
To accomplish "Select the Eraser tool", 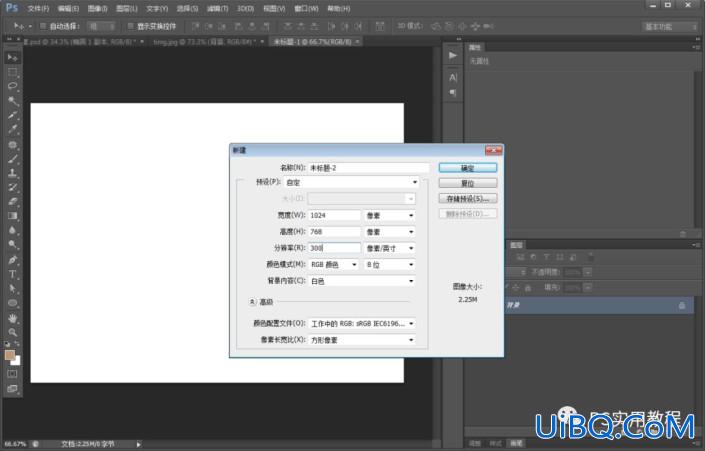I will pos(12,201).
